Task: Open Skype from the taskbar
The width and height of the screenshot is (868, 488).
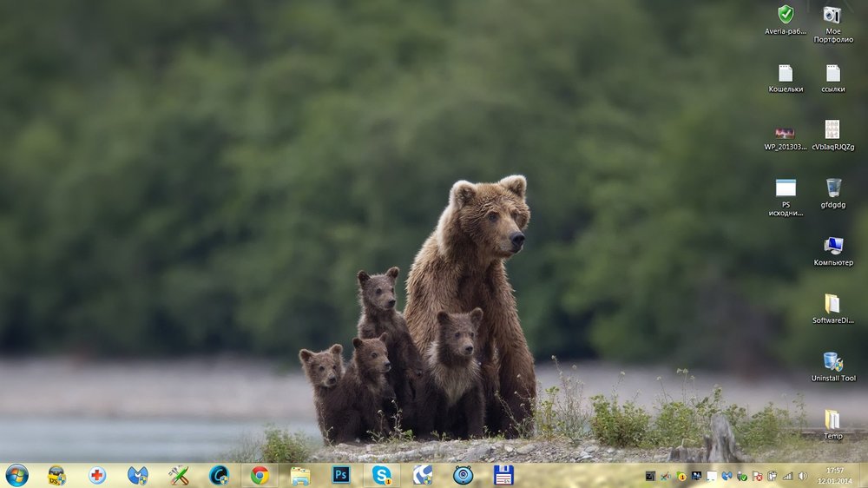Action: [381, 475]
